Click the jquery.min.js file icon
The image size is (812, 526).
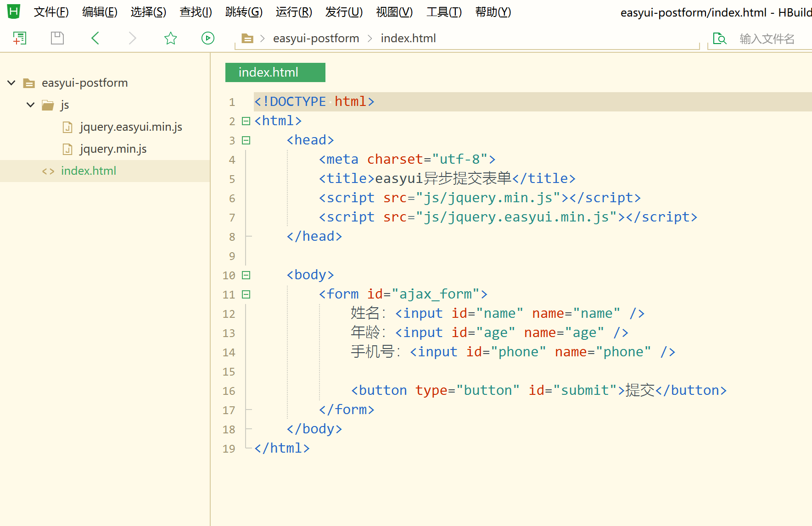67,149
